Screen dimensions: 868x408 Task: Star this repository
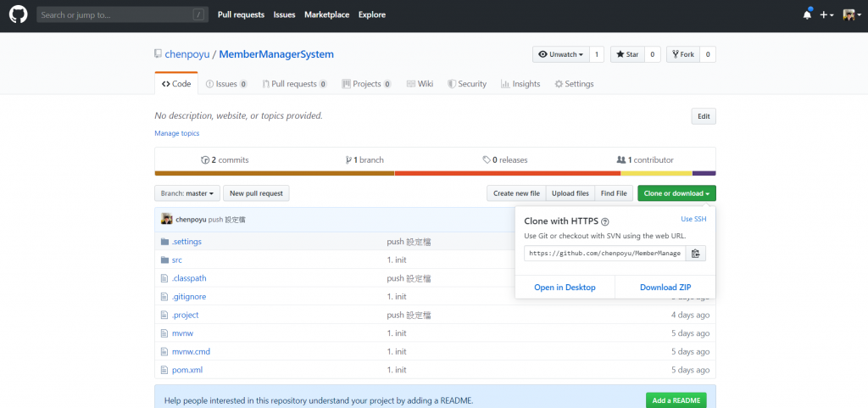[x=628, y=54]
